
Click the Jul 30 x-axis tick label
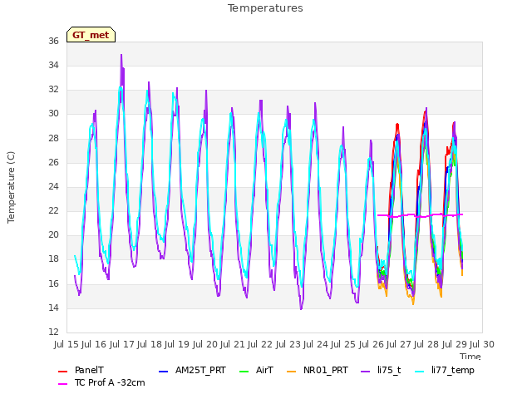(x=482, y=344)
